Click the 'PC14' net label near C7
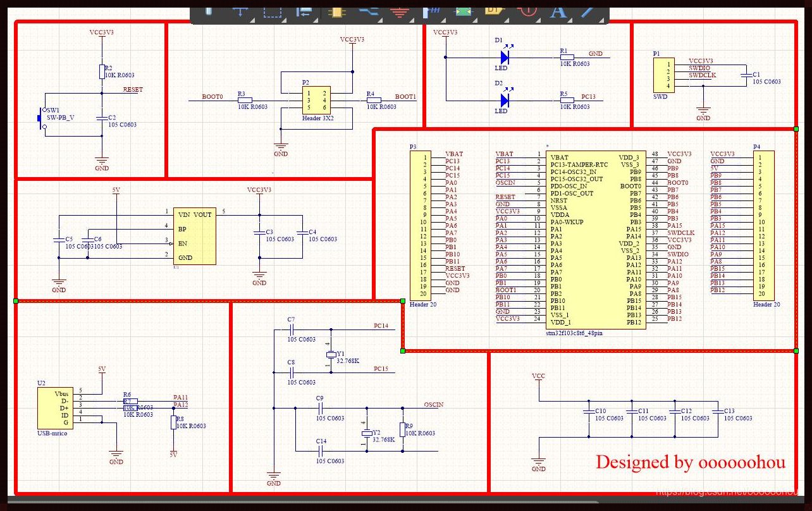812x511 pixels. pyautogui.click(x=381, y=326)
